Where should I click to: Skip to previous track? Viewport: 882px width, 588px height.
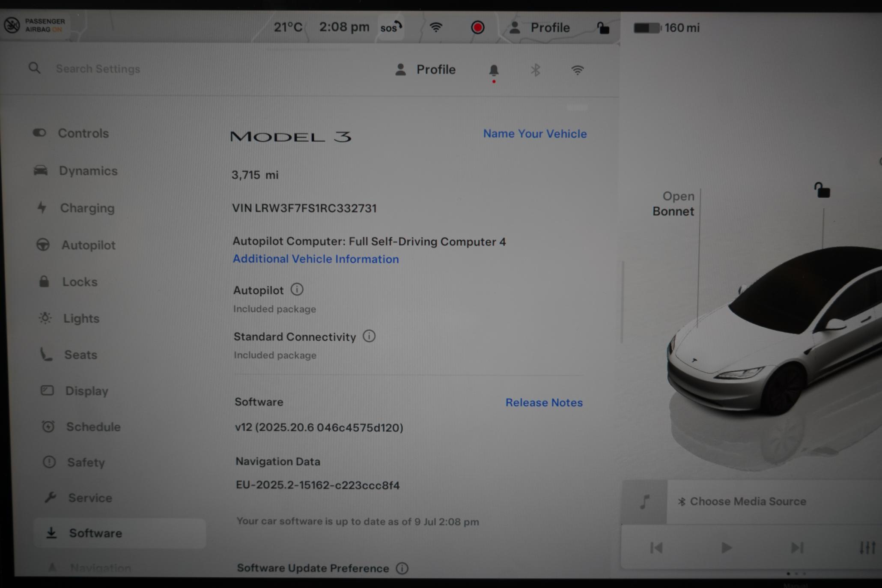[x=656, y=548]
